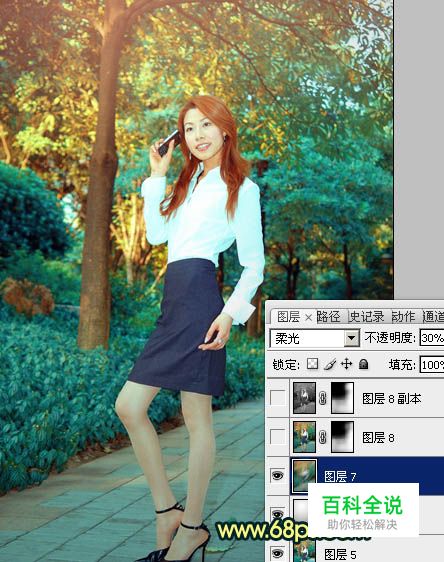Select the 图层 8 副本 layer thumbnail
Image resolution: width=444 pixels, height=562 pixels.
[x=304, y=398]
